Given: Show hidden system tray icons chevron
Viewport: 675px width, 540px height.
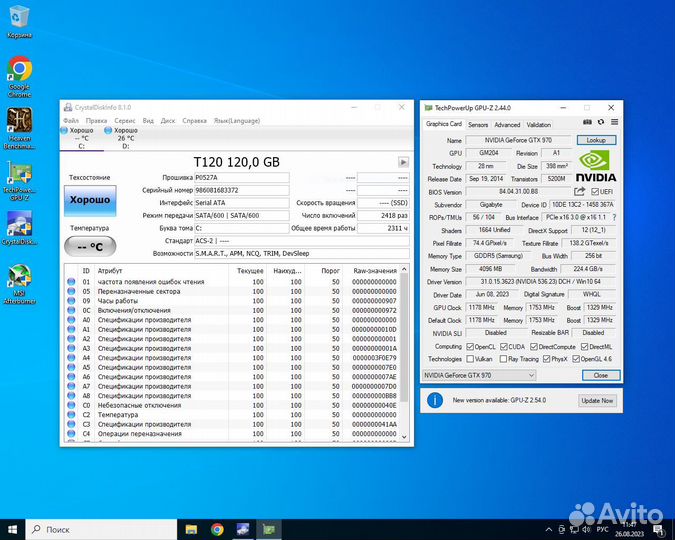Looking at the screenshot, I should 548,530.
